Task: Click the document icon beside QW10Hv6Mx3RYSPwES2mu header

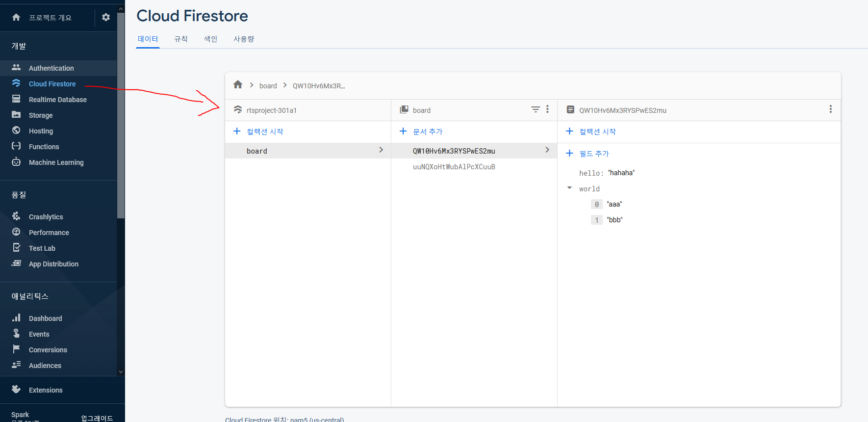Action: [570, 110]
